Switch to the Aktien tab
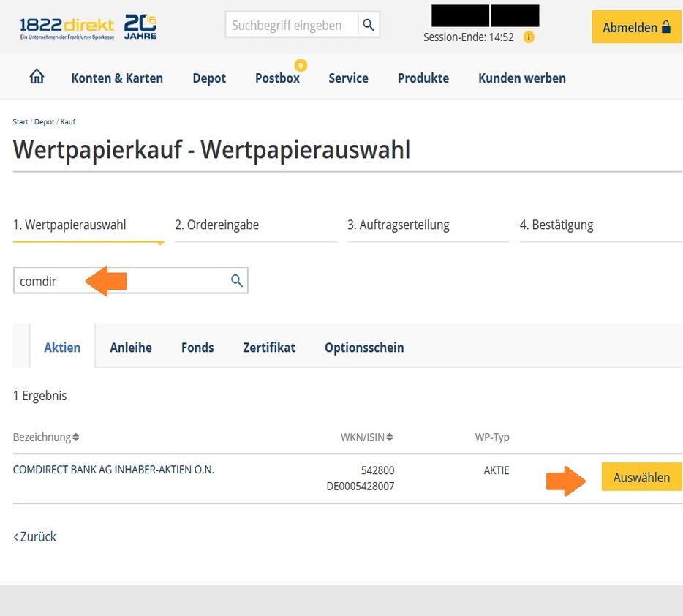The height and width of the screenshot is (616, 683). pyautogui.click(x=62, y=348)
